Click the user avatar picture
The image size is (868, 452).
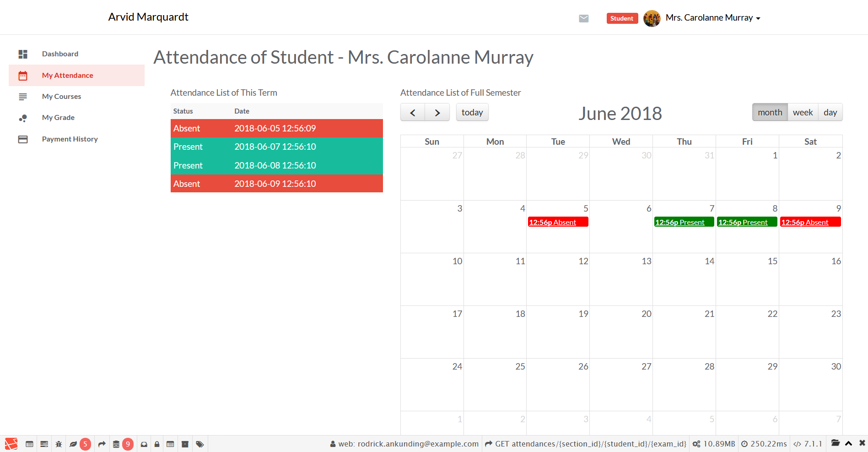tap(652, 18)
